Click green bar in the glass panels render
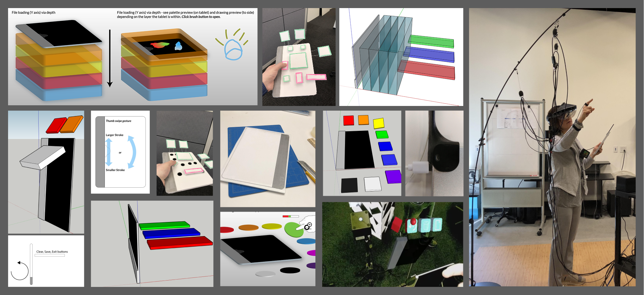This screenshot has height=295, width=644. click(x=431, y=41)
